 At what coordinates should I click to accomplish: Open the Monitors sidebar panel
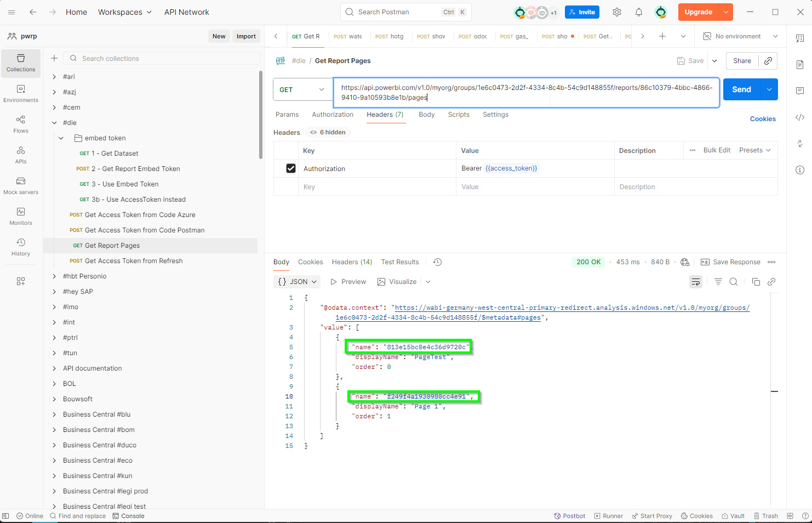tap(21, 217)
